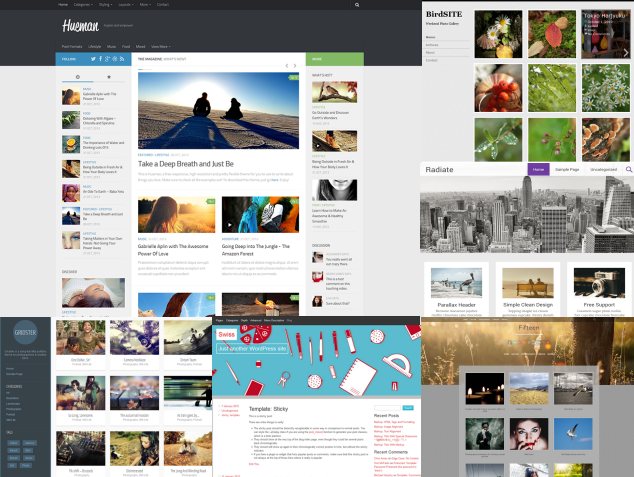Click the blue Search button in Swiss sidebar
Screen dimensions: 634x477
408,408
